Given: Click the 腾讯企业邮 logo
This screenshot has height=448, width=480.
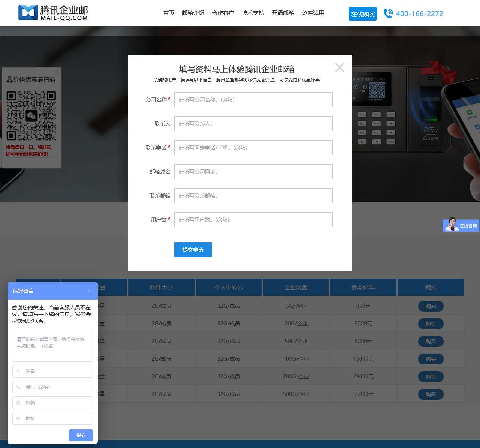Looking at the screenshot, I should click(x=53, y=13).
